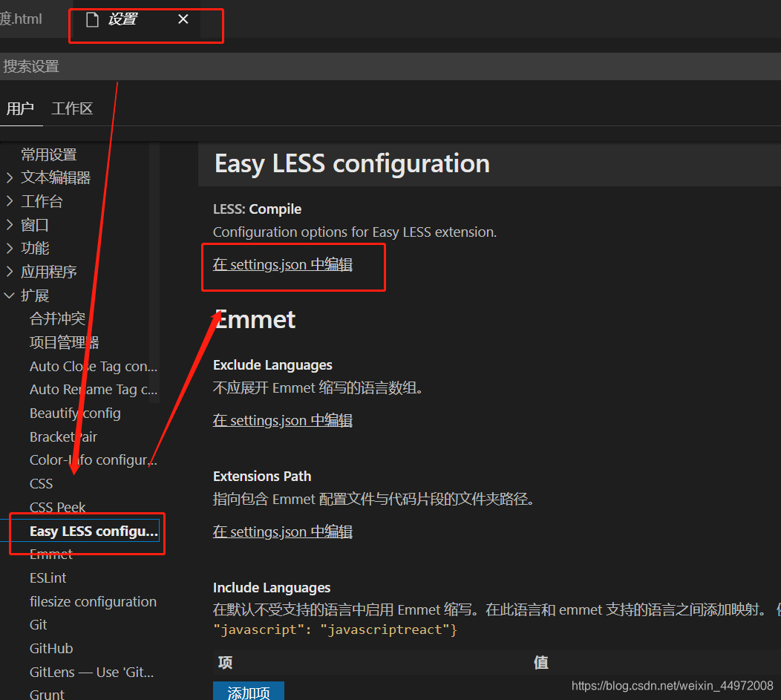Expand the 文本编辑器 chevron
The image size is (781, 700).
(10, 177)
